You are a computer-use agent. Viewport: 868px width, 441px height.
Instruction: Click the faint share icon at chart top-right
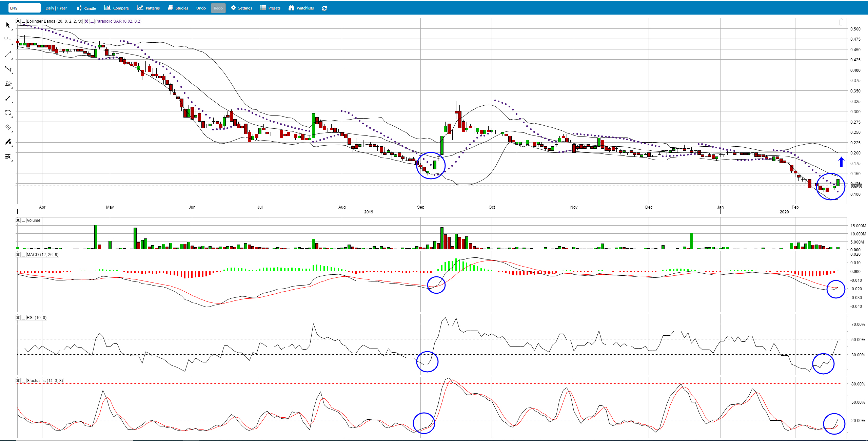841,22
